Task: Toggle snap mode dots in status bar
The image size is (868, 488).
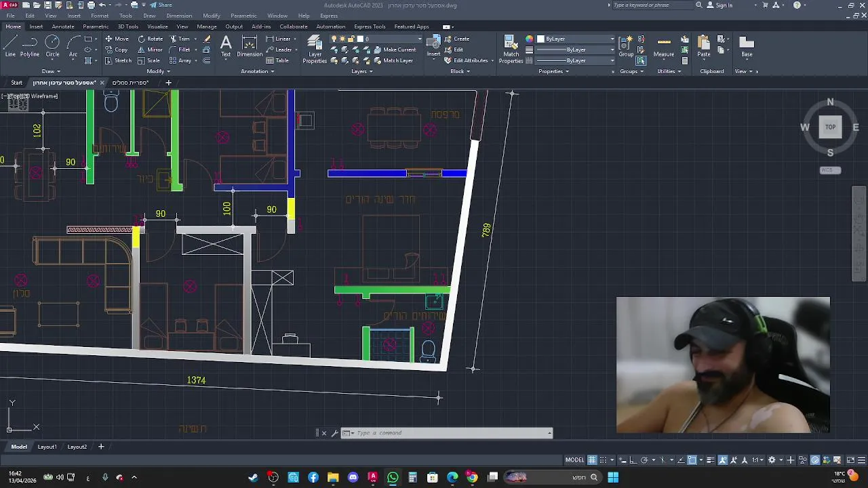Action: point(603,460)
